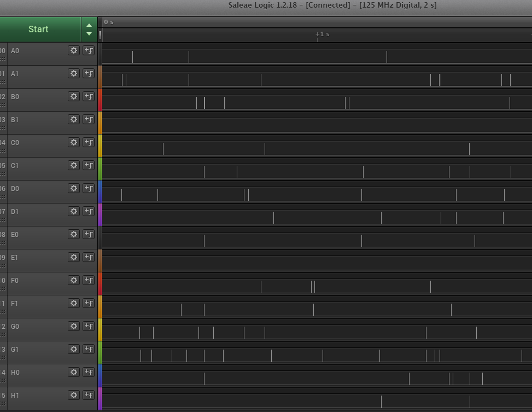
Task: Click the blue color strip of channel D0
Action: click(x=100, y=192)
